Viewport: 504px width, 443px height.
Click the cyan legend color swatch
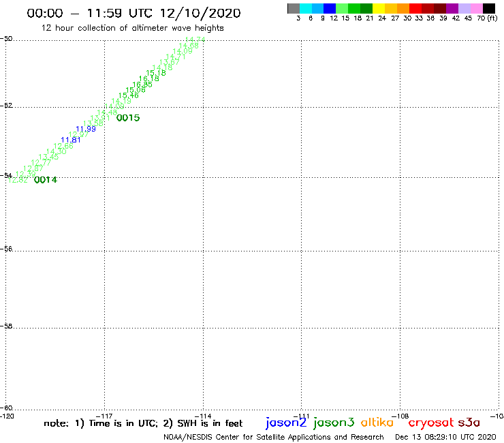click(306, 8)
